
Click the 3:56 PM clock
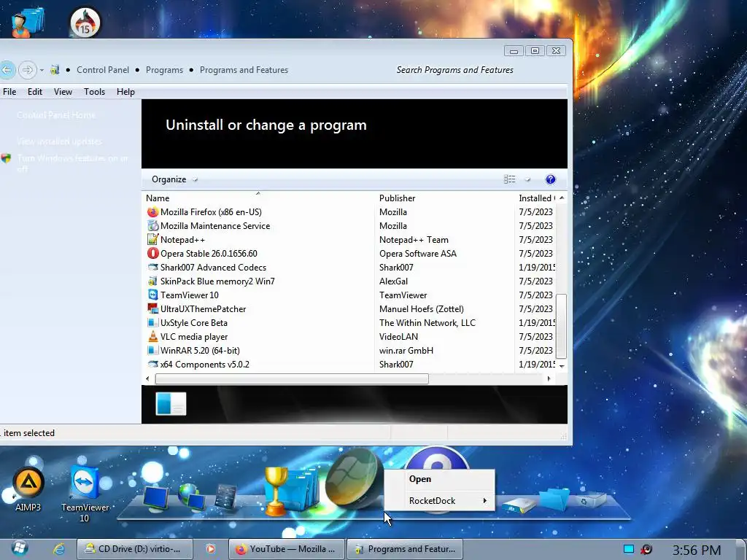pyautogui.click(x=697, y=550)
